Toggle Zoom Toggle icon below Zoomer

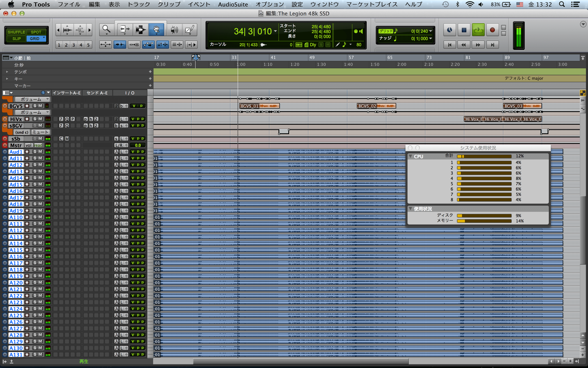[x=106, y=45]
